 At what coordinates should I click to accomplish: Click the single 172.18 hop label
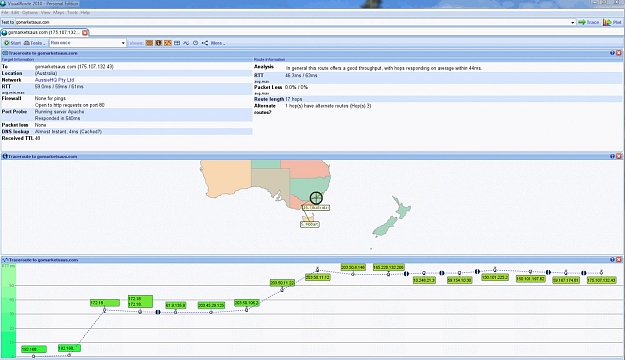point(105,303)
